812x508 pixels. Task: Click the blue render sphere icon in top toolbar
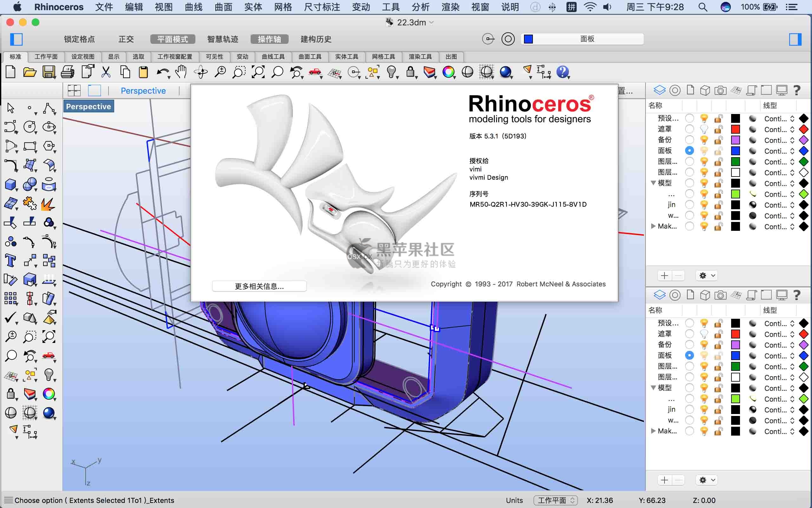pyautogui.click(x=505, y=72)
